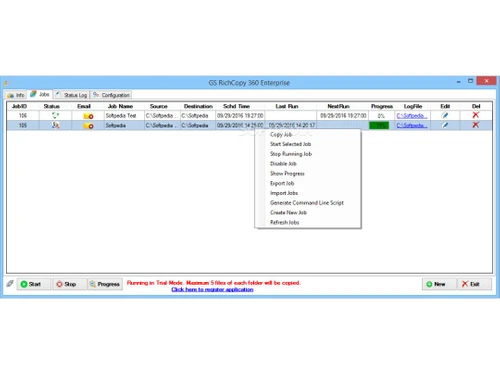Image resolution: width=500 pixels, height=375 pixels.
Task: Select Generate Command Line Script
Action: pos(307,203)
